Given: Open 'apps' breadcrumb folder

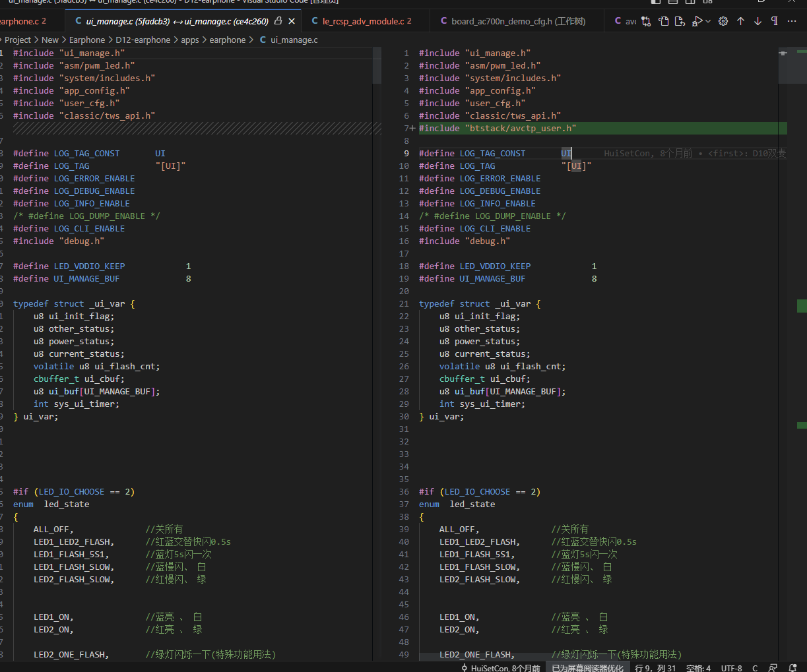Looking at the screenshot, I should pos(190,40).
